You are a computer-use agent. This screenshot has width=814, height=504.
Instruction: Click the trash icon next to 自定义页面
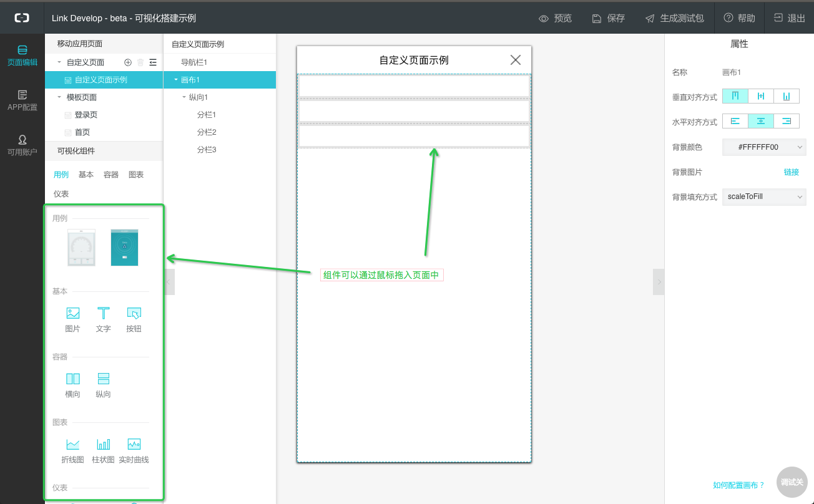140,62
